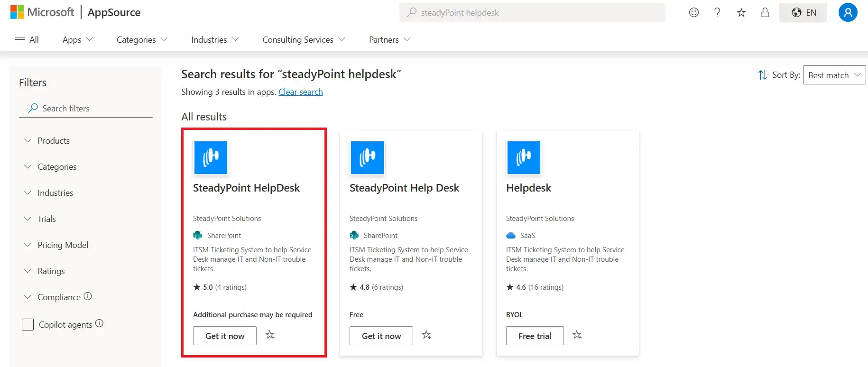This screenshot has width=868, height=367.
Task: Click the sort order arrows icon
Action: 763,75
